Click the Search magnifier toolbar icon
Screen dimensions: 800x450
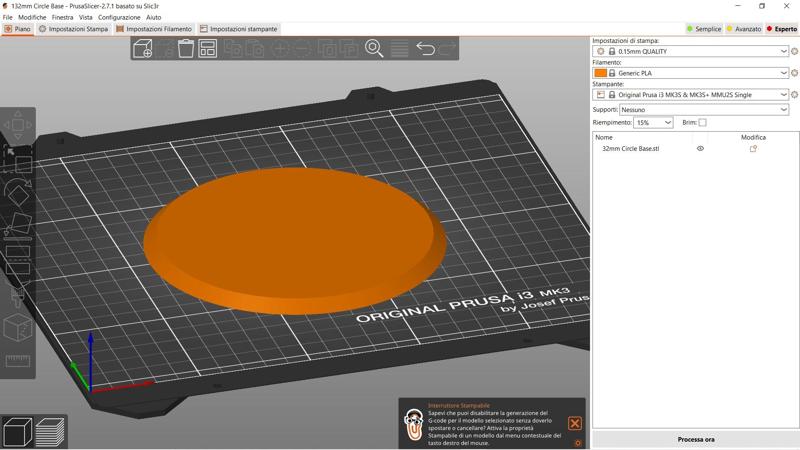374,49
